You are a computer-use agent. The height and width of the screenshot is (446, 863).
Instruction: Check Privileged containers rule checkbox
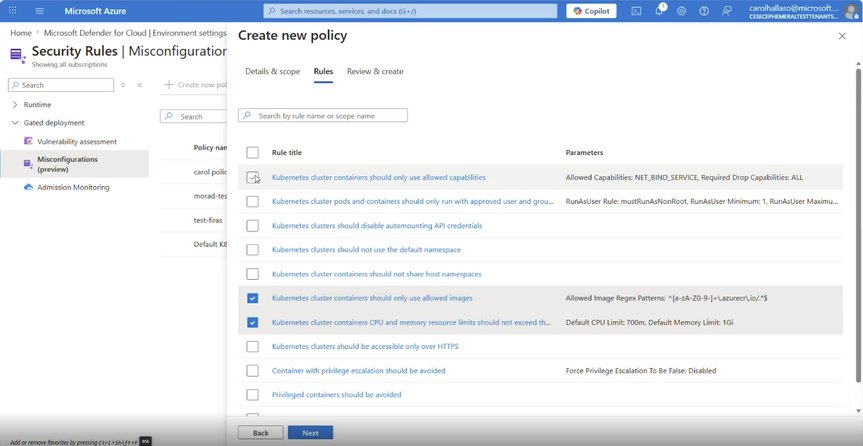pyautogui.click(x=252, y=395)
